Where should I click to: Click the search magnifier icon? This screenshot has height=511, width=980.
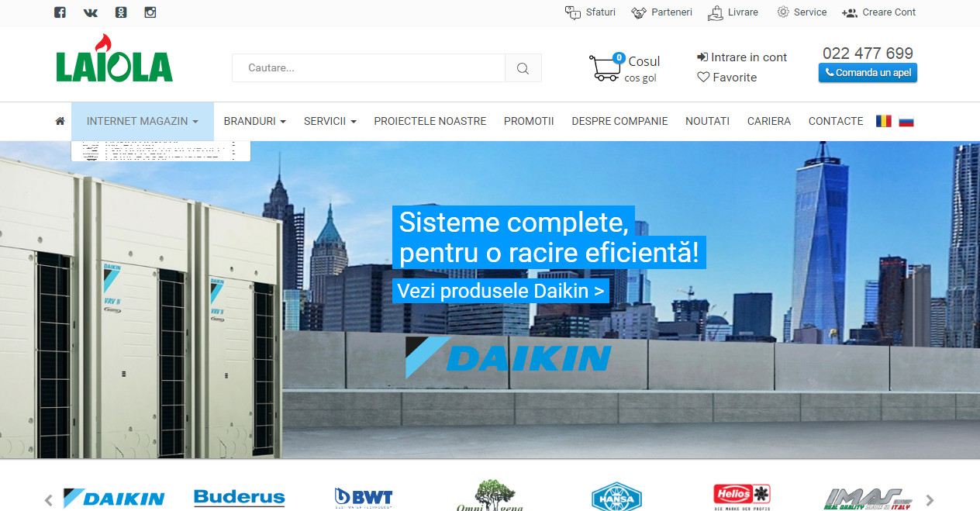tap(522, 67)
